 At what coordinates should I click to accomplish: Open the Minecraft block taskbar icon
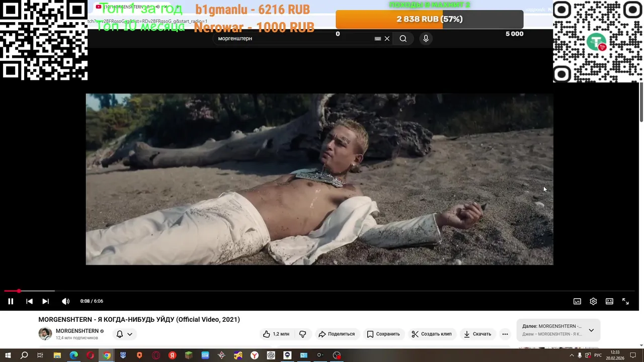189,355
